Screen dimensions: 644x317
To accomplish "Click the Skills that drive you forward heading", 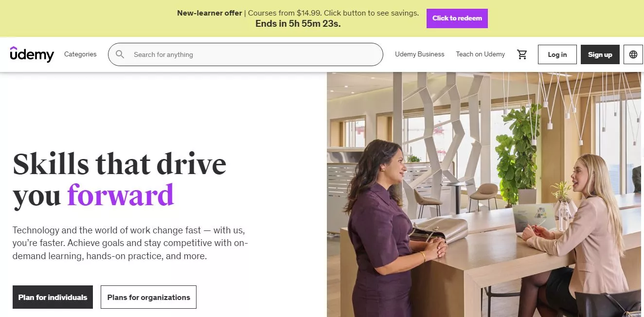I will click(119, 179).
